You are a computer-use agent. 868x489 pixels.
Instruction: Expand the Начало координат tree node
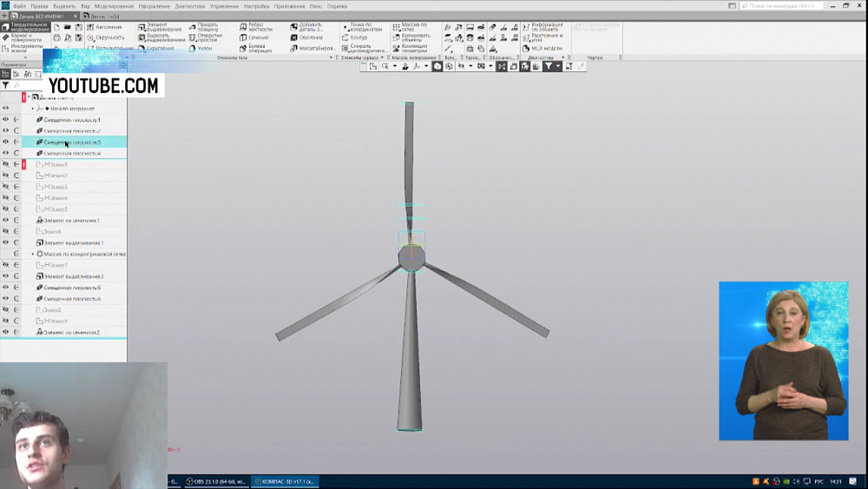pyautogui.click(x=33, y=109)
